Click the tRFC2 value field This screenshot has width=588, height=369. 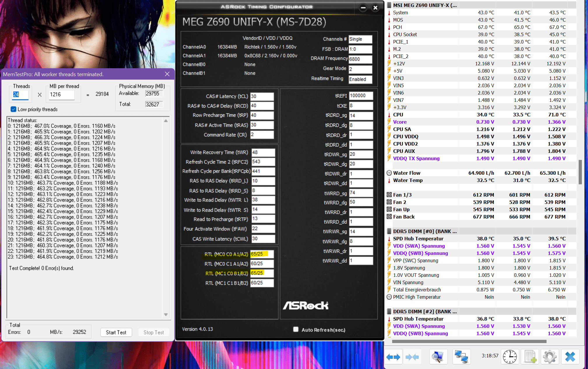tap(263, 162)
